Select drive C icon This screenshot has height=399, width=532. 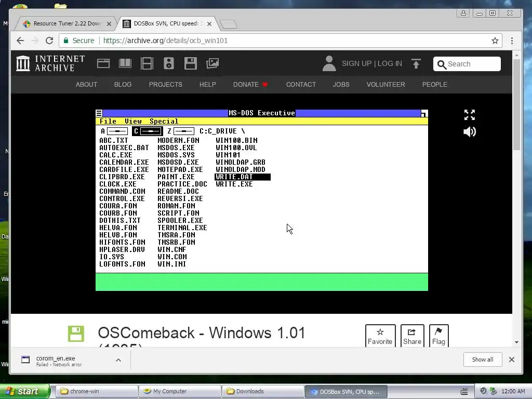(148, 131)
